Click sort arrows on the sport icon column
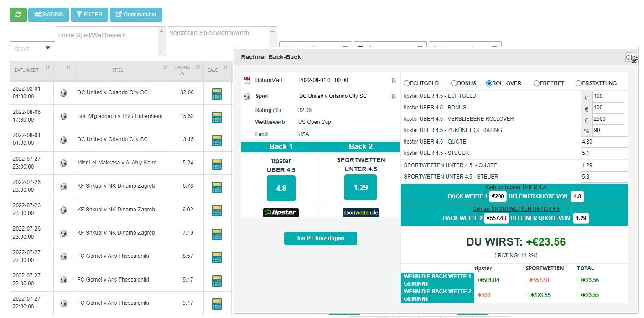 point(68,67)
